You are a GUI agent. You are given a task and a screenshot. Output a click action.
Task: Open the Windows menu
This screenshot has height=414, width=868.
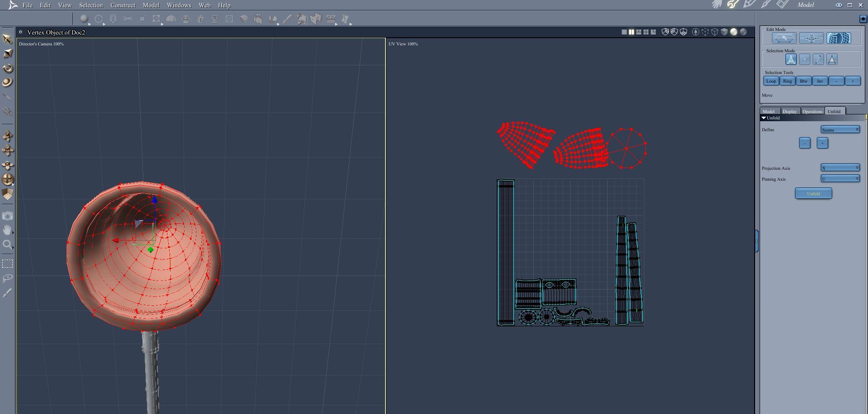pos(179,5)
